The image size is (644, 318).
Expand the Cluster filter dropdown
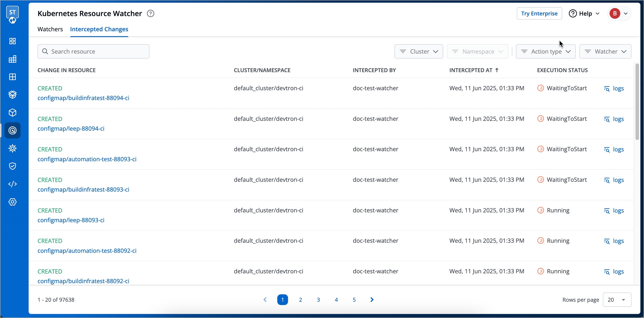coord(418,51)
